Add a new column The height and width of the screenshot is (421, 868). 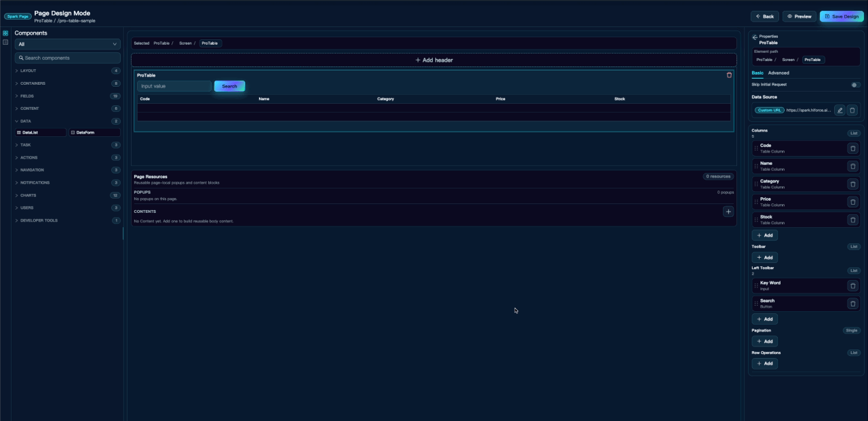click(764, 235)
